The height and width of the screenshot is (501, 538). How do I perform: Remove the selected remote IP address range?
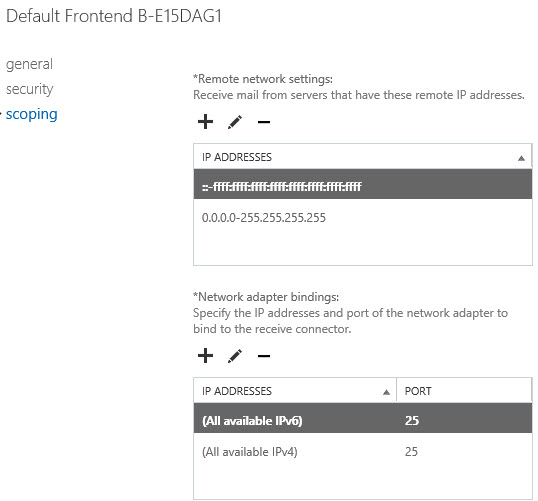(264, 122)
